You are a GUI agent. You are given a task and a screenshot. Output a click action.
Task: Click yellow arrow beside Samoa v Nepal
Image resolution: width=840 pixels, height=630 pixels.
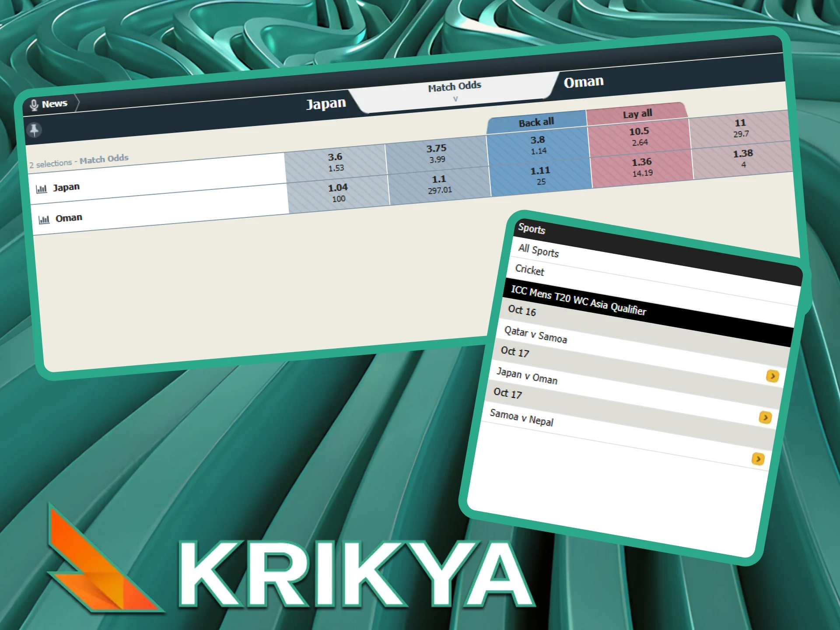click(x=758, y=458)
